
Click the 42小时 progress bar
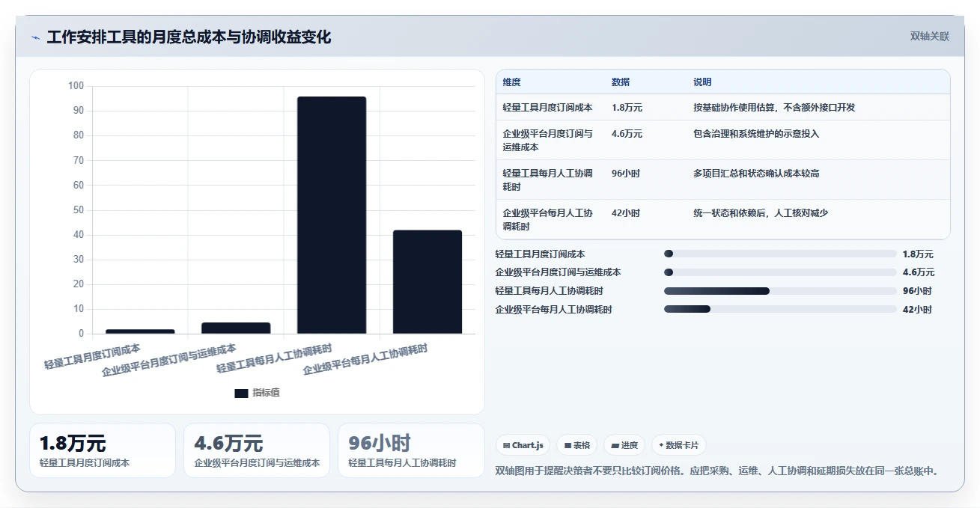coord(780,309)
